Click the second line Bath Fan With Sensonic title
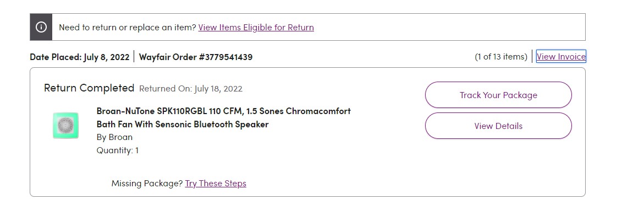The image size is (644, 210). coord(183,125)
